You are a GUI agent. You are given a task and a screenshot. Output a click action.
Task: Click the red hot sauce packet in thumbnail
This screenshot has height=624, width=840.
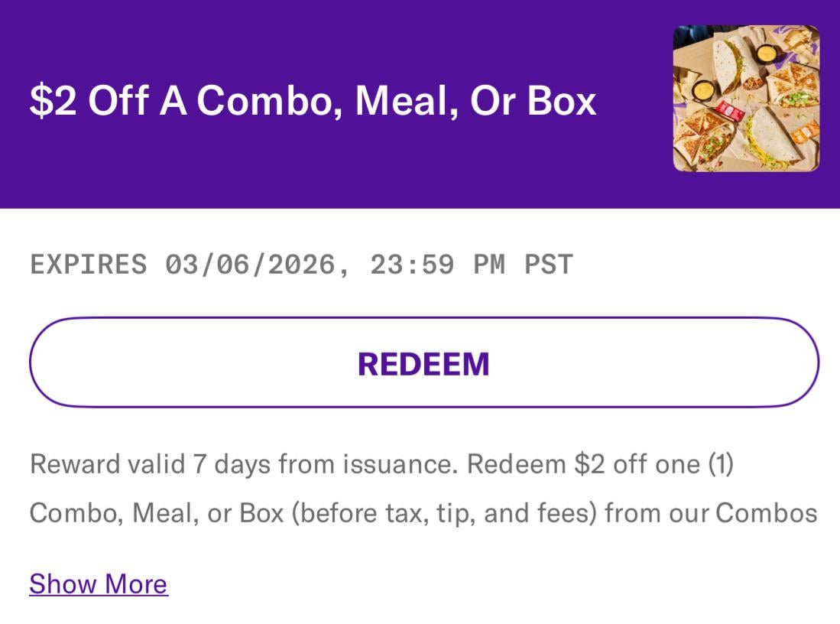click(x=730, y=112)
